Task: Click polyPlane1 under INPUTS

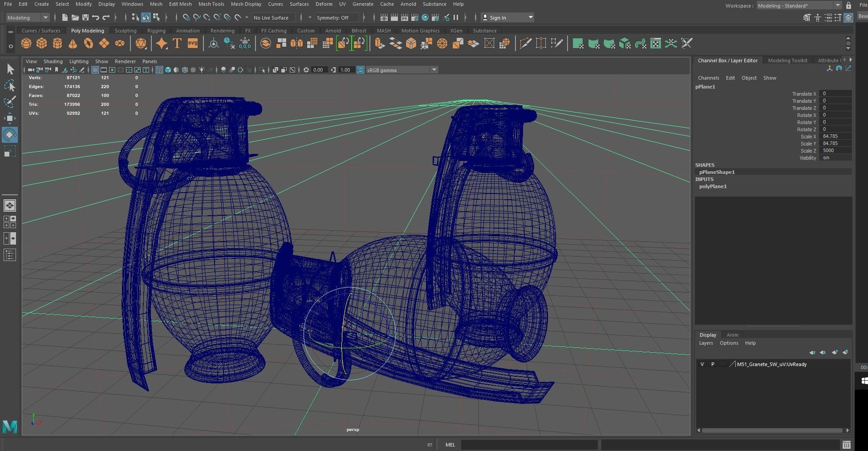Action: click(x=713, y=186)
